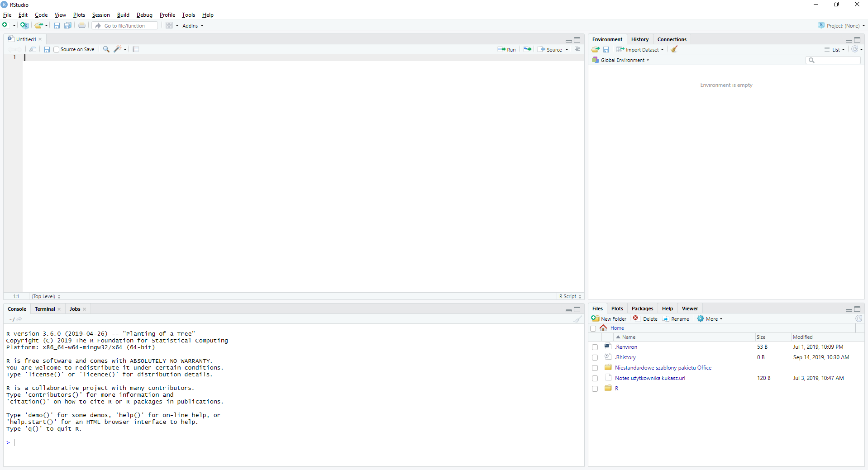868x470 pixels.
Task: Switch to the Terminal tab
Action: (x=45, y=309)
